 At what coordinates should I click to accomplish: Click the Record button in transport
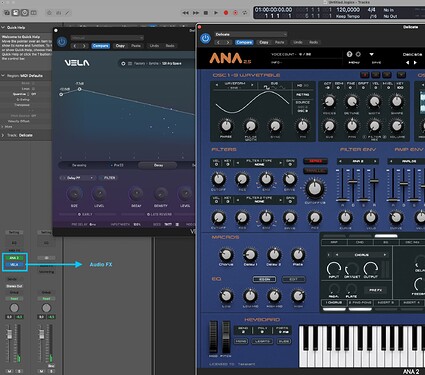(x=226, y=13)
